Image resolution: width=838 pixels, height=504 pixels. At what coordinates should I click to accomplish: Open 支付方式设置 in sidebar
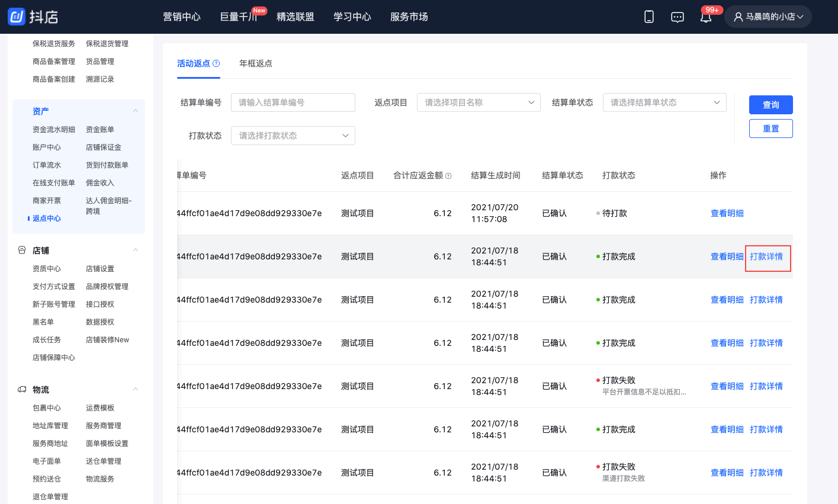pos(54,287)
